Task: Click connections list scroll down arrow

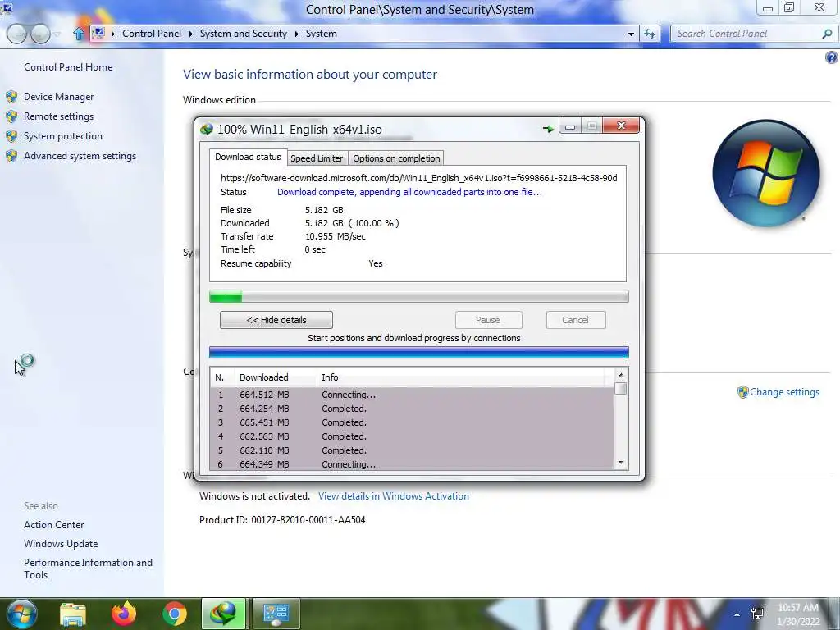Action: point(621,463)
